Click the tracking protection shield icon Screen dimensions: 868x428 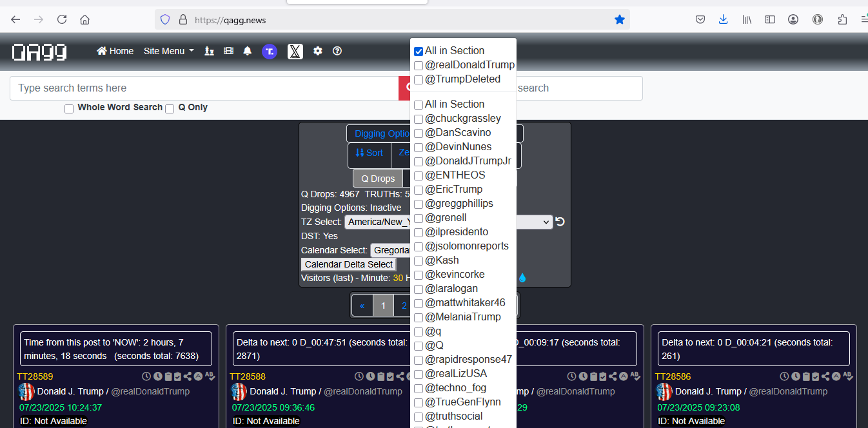click(165, 20)
